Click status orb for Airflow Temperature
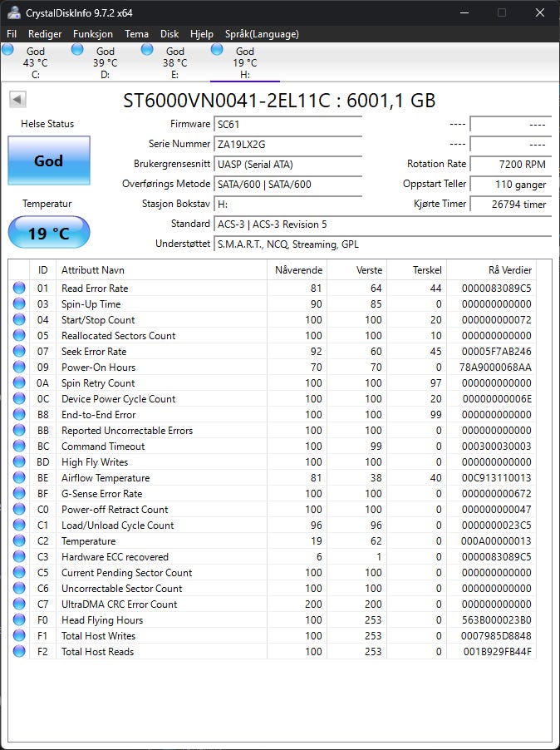 19,477
